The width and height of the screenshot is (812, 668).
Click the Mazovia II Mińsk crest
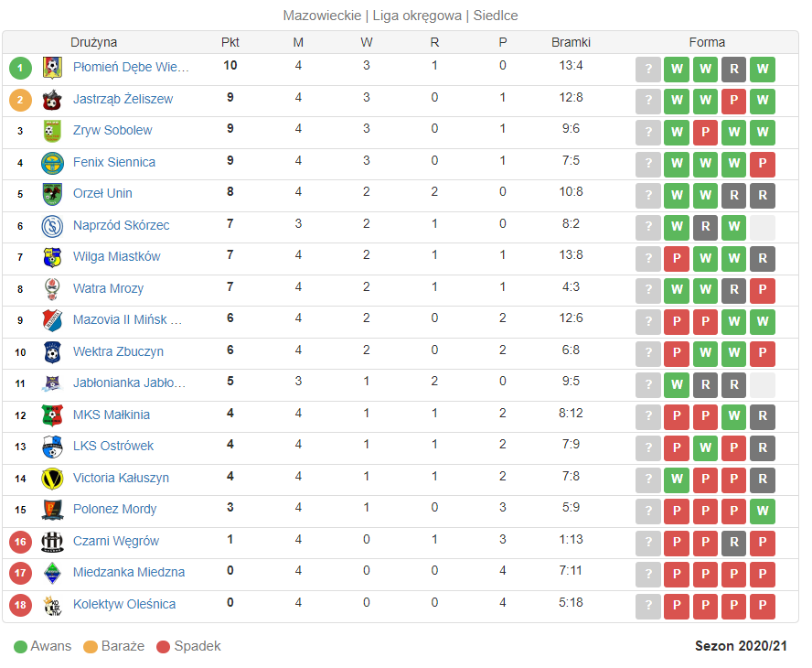(x=52, y=320)
